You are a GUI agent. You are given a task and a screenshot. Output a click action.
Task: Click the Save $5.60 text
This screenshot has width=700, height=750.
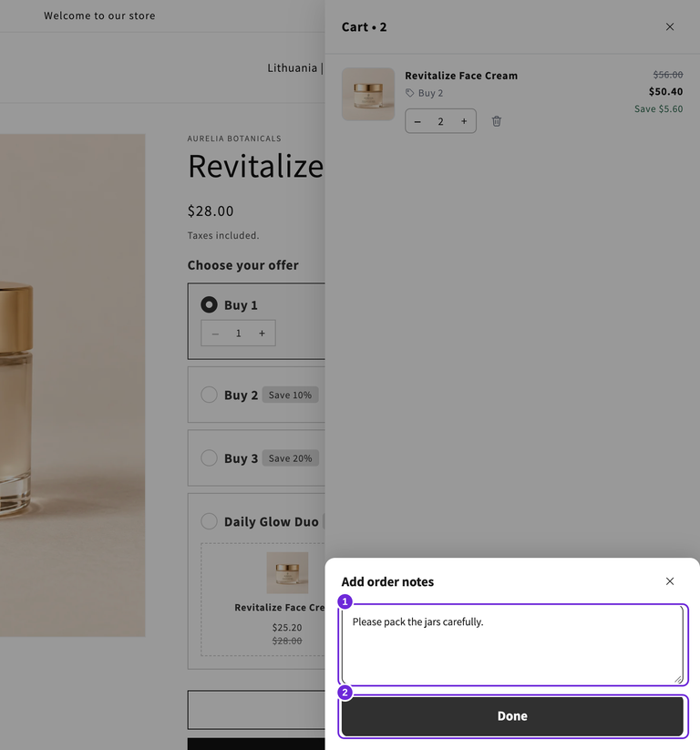click(x=658, y=109)
